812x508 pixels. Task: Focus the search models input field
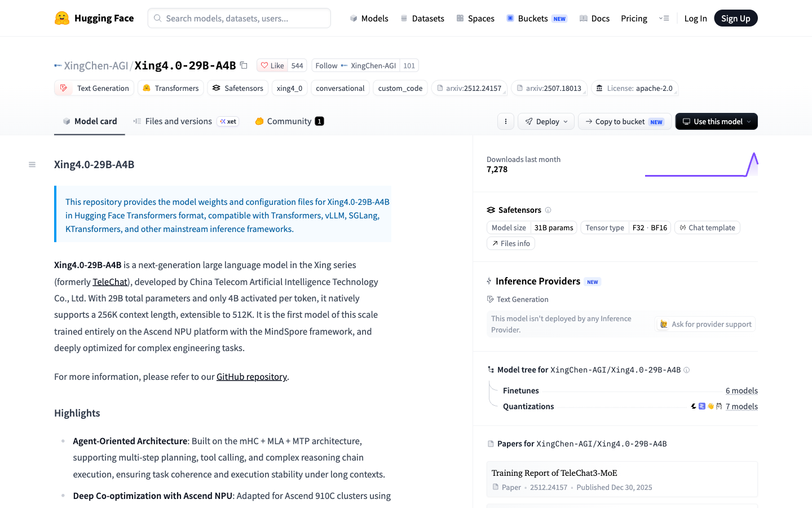(x=239, y=18)
